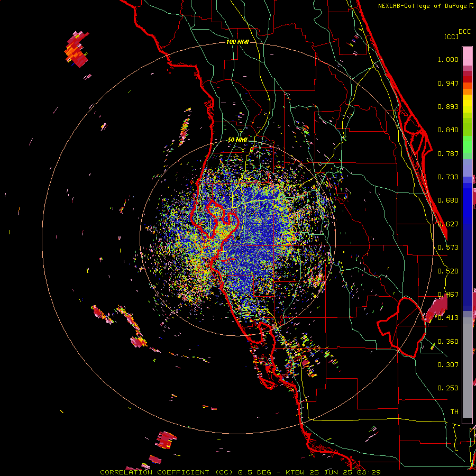Click the 0.573 scale value
Image resolution: width=476 pixels, height=476 pixels.
click(x=448, y=248)
